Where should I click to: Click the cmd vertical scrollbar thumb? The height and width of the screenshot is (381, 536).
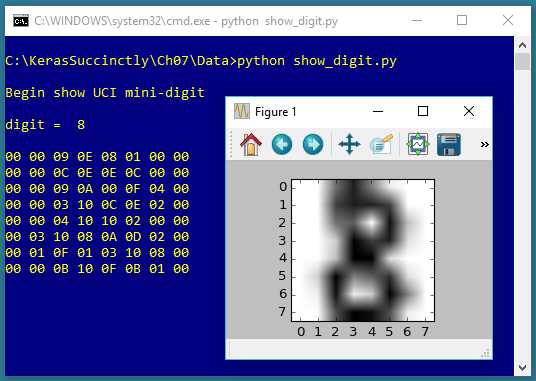(522, 61)
